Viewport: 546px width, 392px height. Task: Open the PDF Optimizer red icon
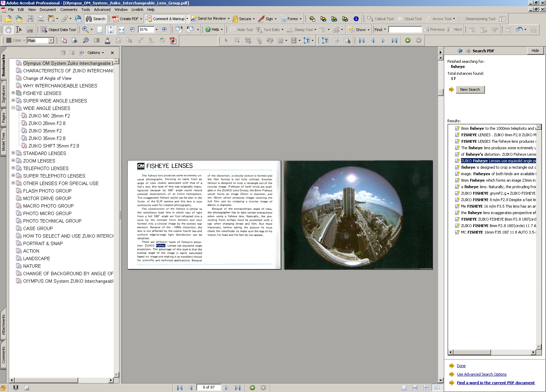(173, 41)
